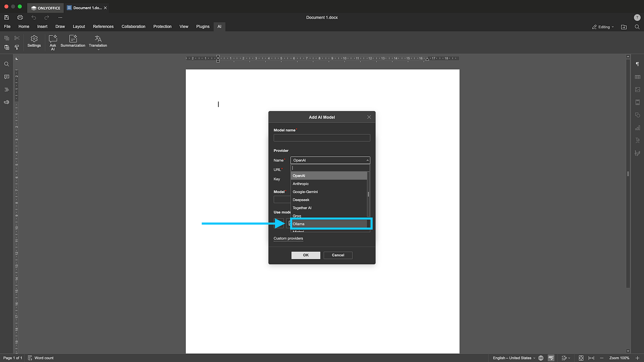
Task: Click the Paste icon in the toolbar
Action: point(6,47)
